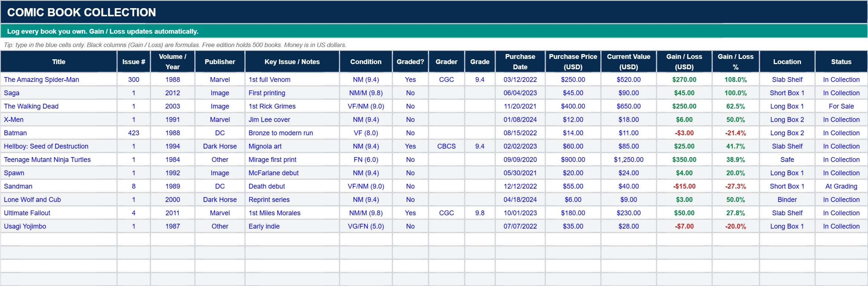868x286 pixels.
Task: Click the "Binder" location cell
Action: point(787,200)
